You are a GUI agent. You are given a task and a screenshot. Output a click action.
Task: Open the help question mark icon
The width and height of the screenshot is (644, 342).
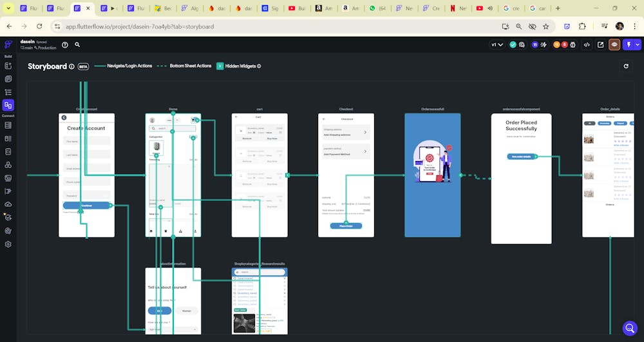pos(64,45)
